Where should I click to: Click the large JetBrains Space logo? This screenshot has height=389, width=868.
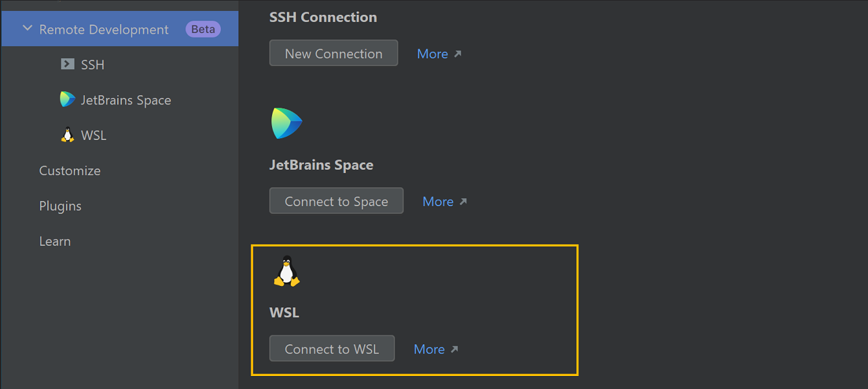(x=287, y=123)
